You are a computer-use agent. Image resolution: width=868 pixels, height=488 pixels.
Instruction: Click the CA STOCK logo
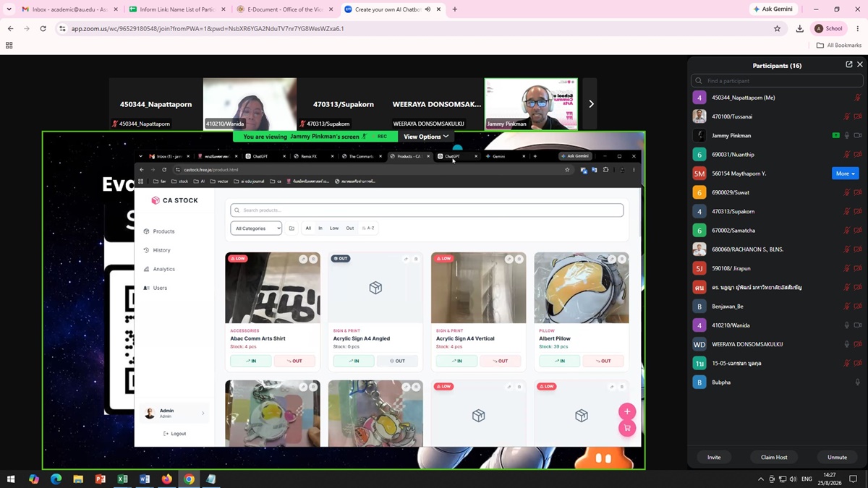point(174,200)
